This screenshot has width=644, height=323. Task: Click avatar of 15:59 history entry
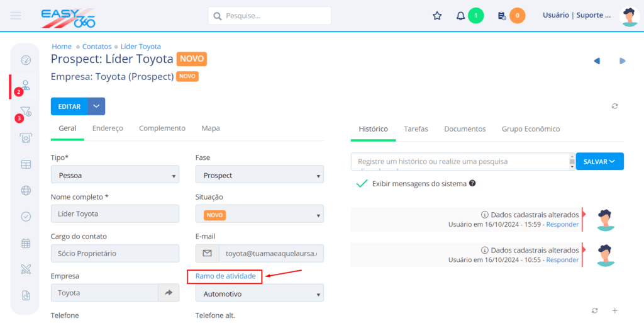tap(606, 220)
